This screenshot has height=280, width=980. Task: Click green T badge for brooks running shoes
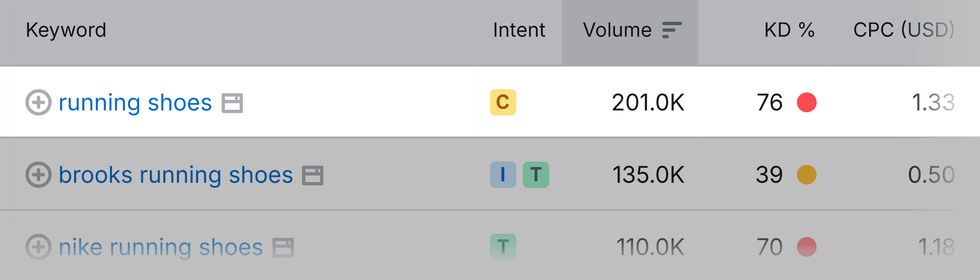tap(536, 175)
